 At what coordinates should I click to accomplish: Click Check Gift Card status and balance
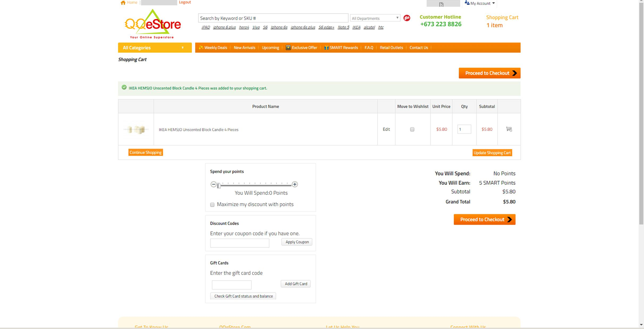[x=243, y=296]
